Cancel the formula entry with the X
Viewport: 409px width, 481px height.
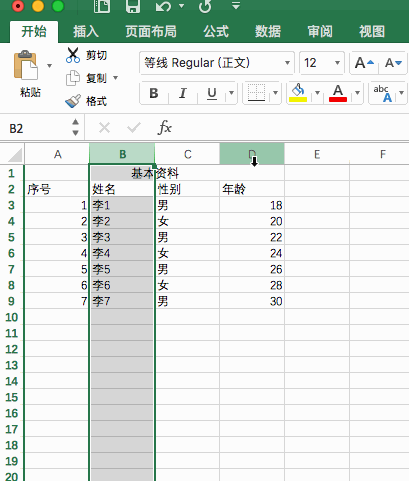click(x=104, y=128)
